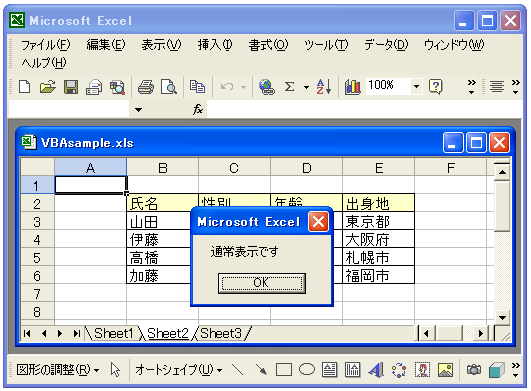Open the ウィンドウ(W) menu
Viewport: 531px width, 391px height.
[x=454, y=45]
